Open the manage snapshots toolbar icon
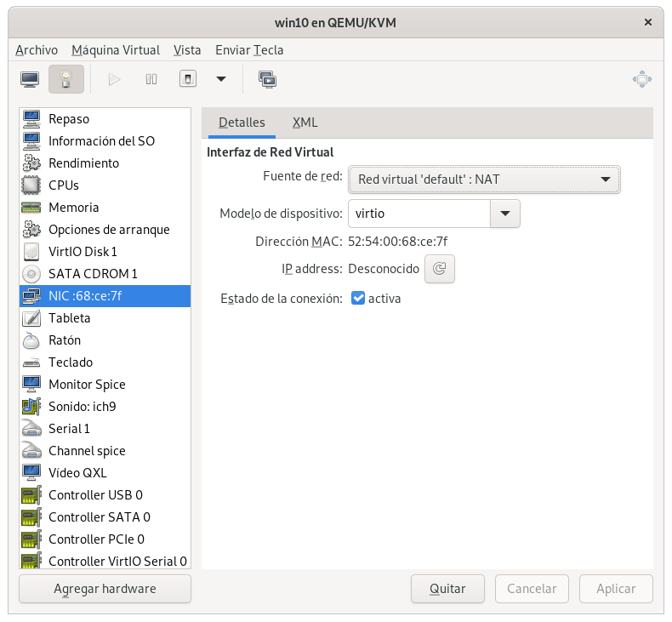The height and width of the screenshot is (622, 672). pyautogui.click(x=267, y=79)
